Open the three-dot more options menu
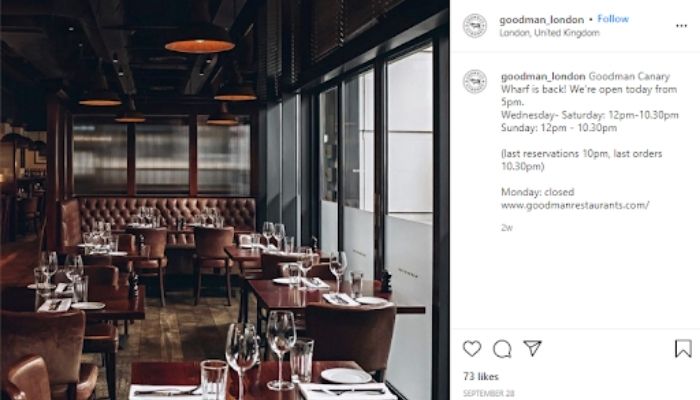Image resolution: width=700 pixels, height=400 pixels. click(681, 26)
